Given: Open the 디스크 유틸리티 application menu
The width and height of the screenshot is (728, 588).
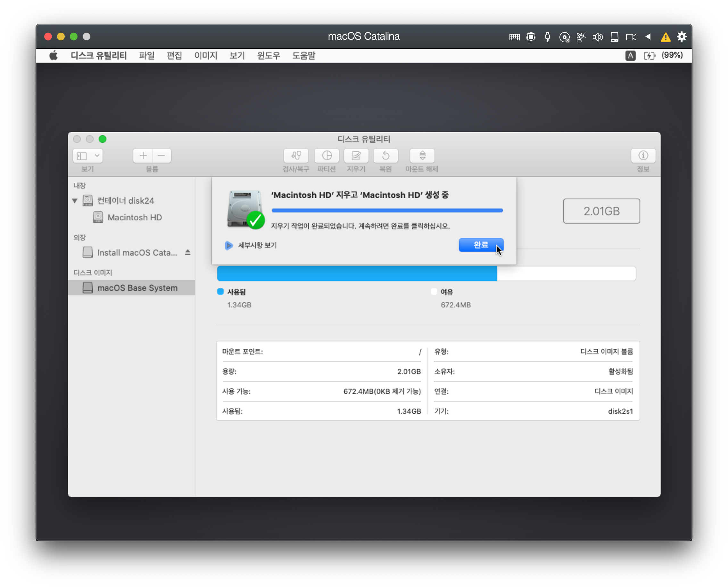Looking at the screenshot, I should pos(99,55).
